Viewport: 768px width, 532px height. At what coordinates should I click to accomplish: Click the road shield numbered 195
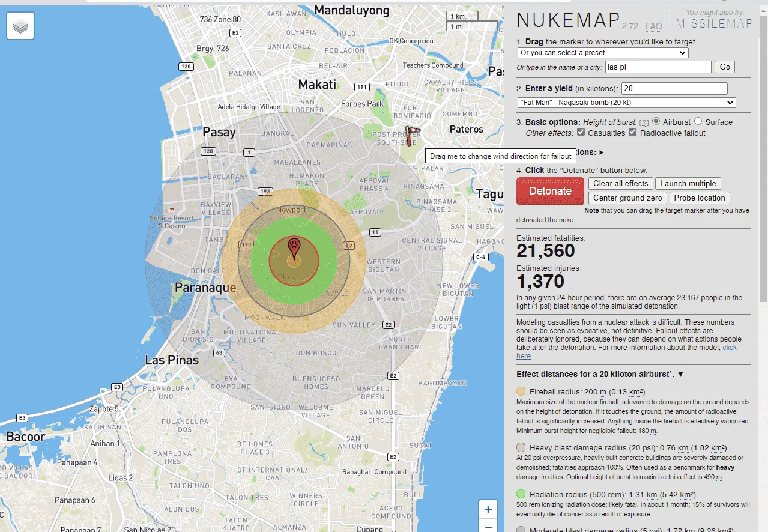(x=246, y=245)
